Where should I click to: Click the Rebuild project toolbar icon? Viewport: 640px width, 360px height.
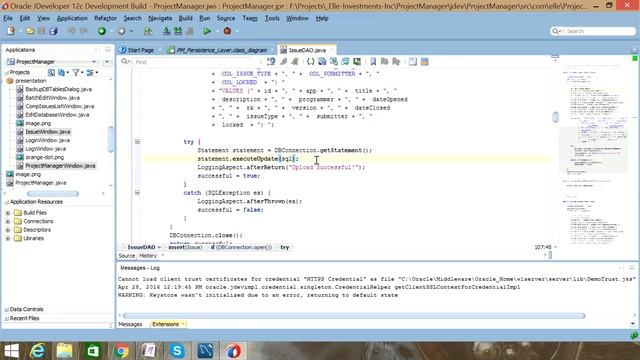pyautogui.click(x=178, y=31)
